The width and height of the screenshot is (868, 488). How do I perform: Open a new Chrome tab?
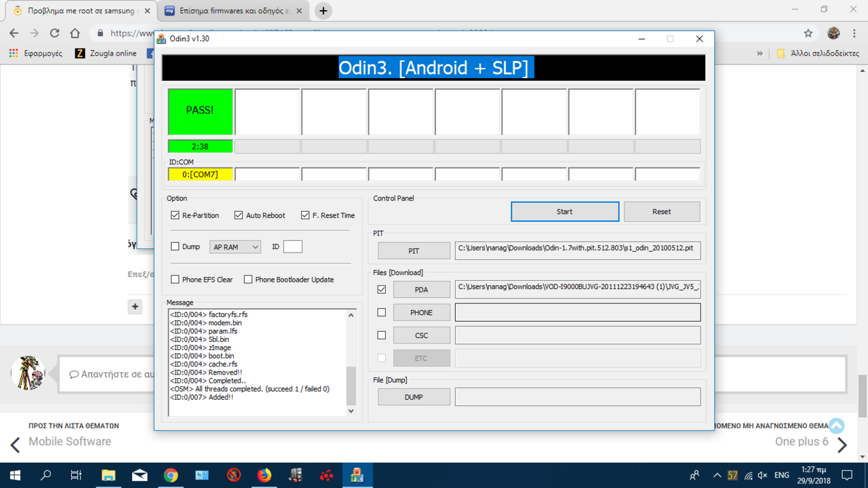[x=323, y=11]
